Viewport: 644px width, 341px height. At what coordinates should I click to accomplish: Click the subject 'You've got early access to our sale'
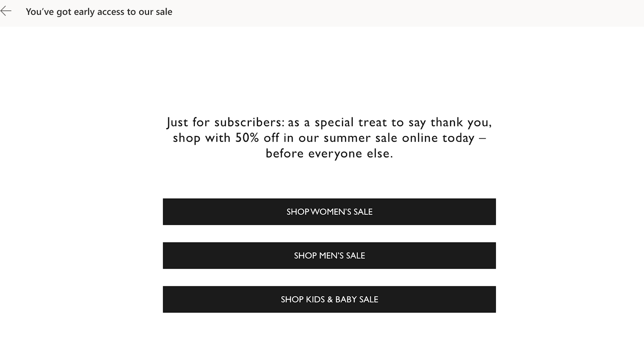99,12
